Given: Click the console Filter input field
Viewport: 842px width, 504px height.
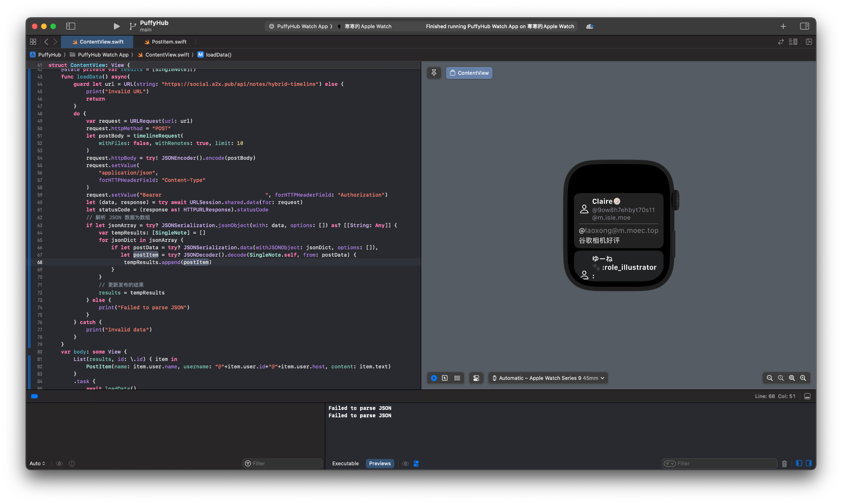Looking at the screenshot, I should click(724, 463).
